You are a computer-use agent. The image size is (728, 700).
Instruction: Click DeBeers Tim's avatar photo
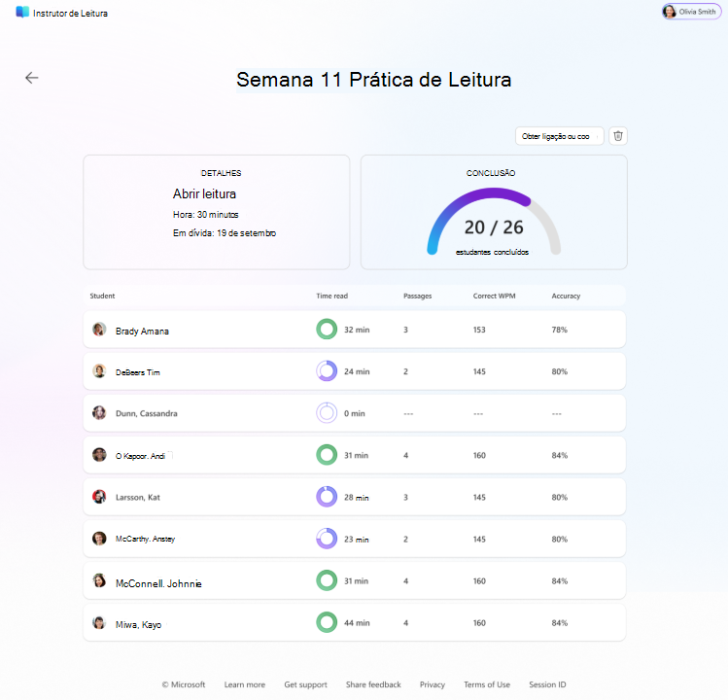click(99, 371)
